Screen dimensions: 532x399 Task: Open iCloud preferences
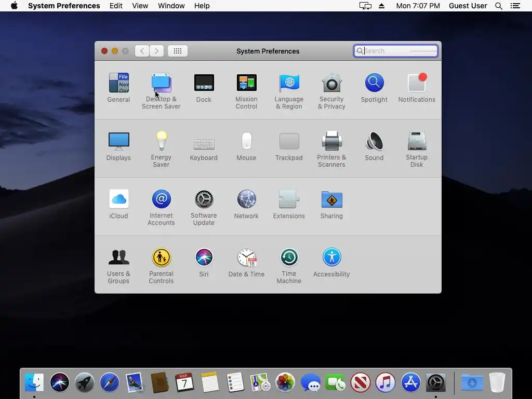point(118,204)
